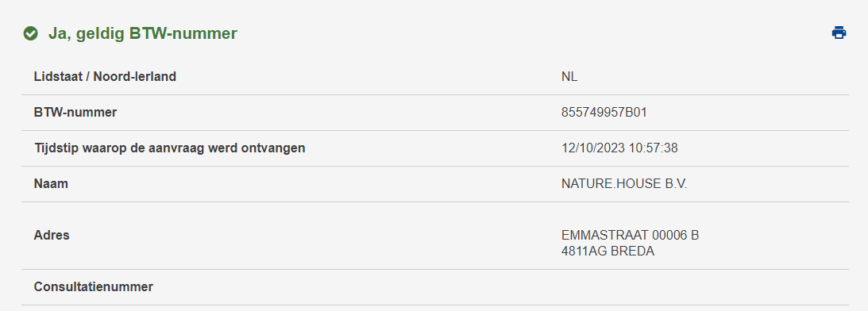
Task: Select the VAT number 855749957B01
Action: [x=604, y=113]
